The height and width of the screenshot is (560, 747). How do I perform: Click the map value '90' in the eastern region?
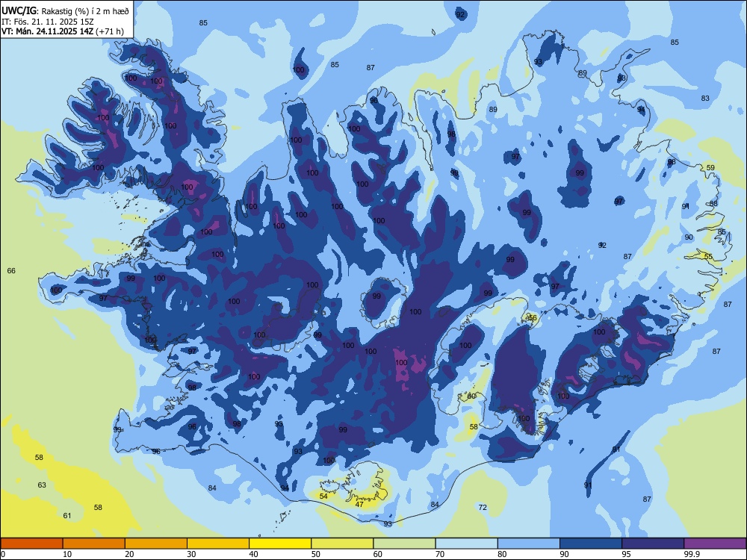point(689,237)
